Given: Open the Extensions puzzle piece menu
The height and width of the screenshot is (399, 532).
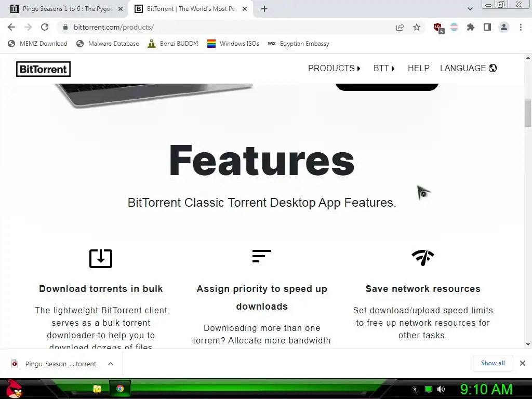Looking at the screenshot, I should [x=470, y=27].
